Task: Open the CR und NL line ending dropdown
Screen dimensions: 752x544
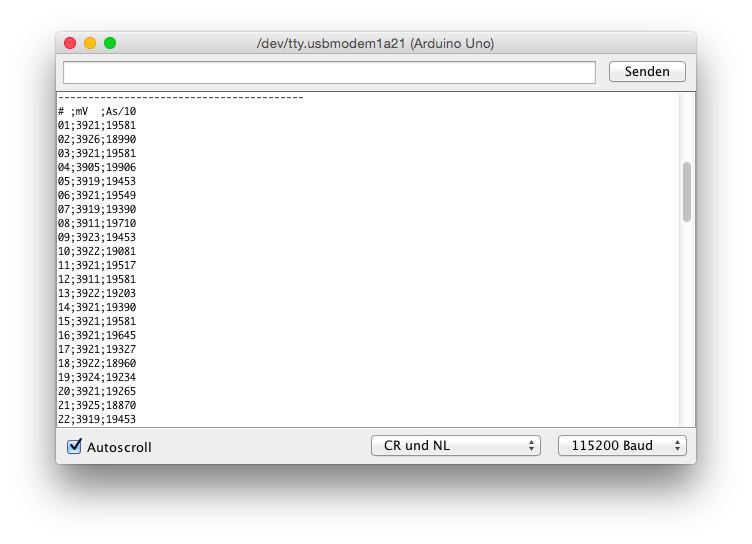Action: coord(455,446)
